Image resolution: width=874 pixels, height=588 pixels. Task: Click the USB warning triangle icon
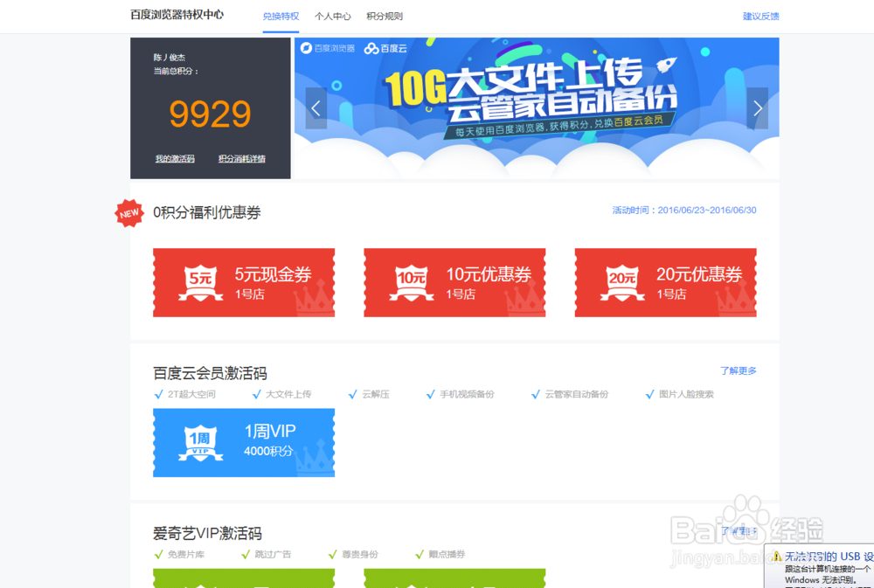click(x=776, y=557)
